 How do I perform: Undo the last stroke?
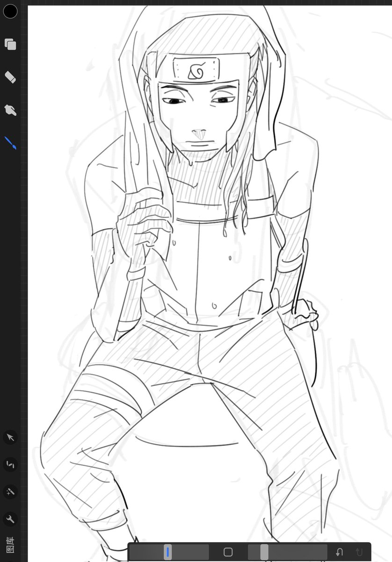340,553
